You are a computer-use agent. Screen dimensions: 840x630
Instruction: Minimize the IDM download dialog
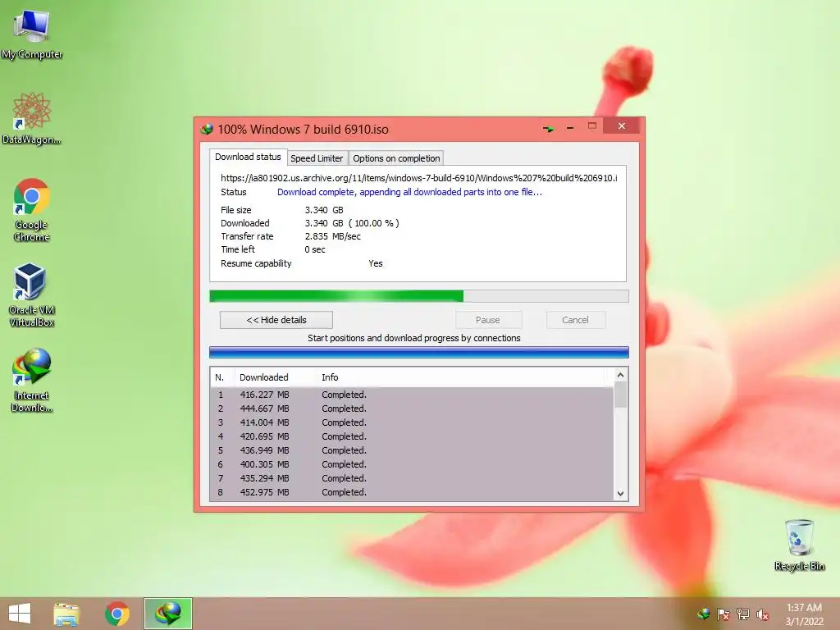tap(570, 128)
